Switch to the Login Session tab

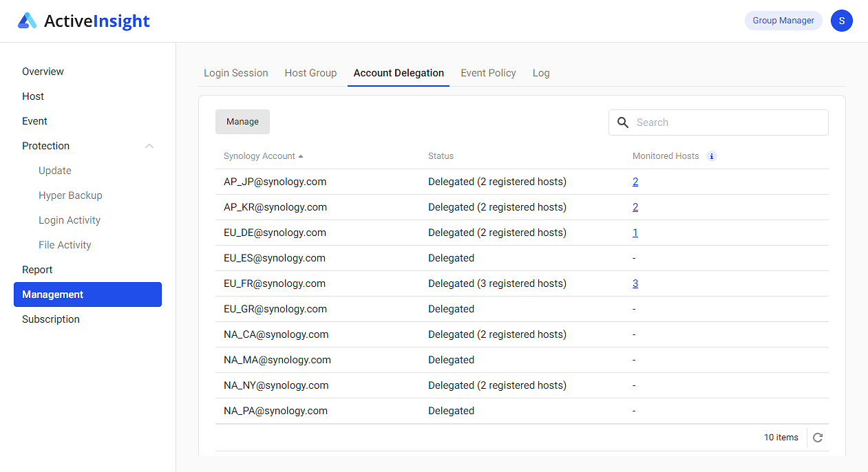pos(235,73)
